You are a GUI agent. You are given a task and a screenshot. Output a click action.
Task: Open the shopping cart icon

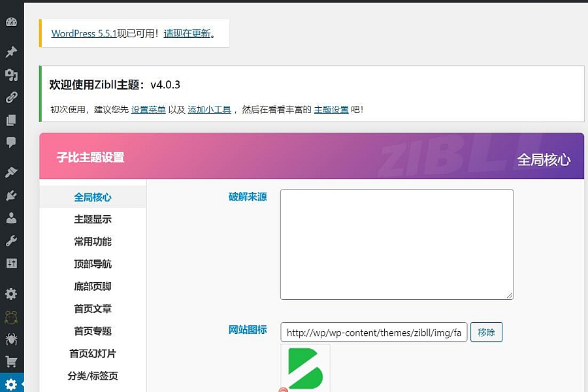[x=11, y=361]
